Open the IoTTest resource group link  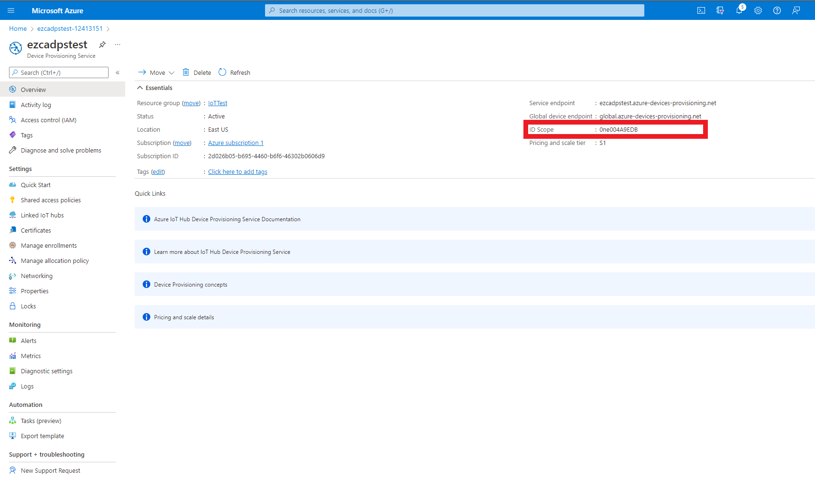218,103
